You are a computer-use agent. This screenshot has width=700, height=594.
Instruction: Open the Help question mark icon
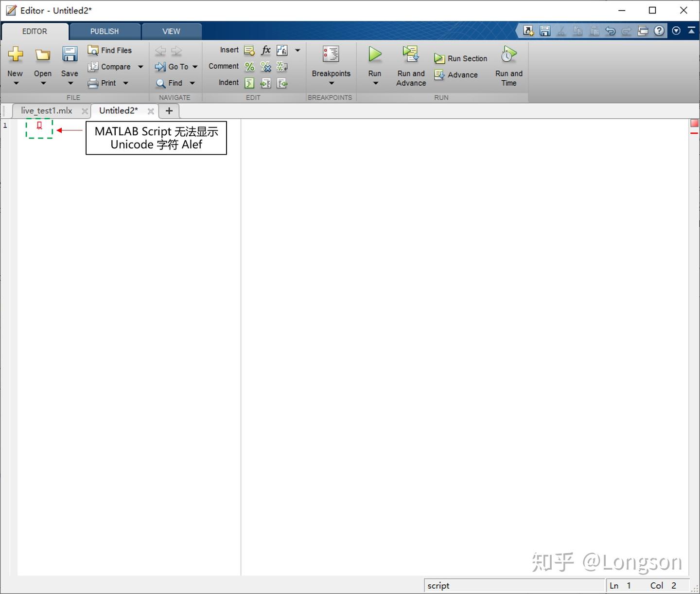(x=659, y=31)
